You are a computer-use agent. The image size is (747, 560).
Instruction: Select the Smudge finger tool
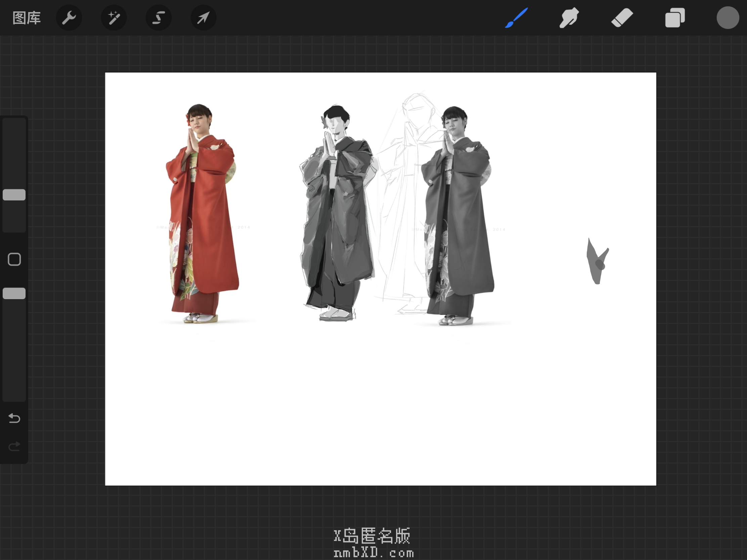[569, 18]
